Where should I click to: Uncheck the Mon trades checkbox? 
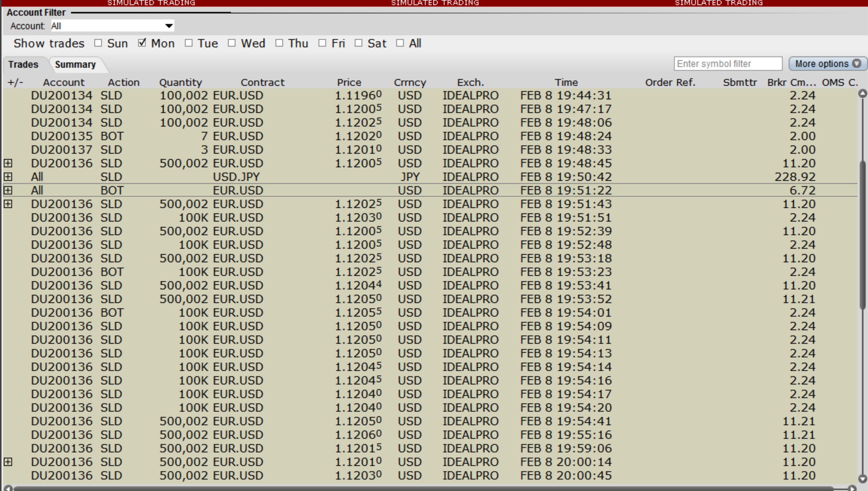click(142, 43)
